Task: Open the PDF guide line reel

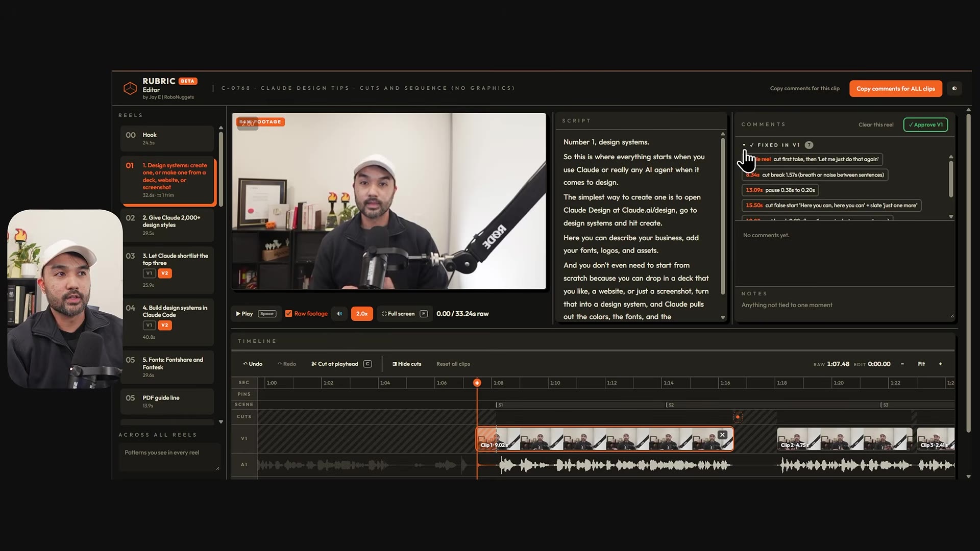Action: click(167, 402)
